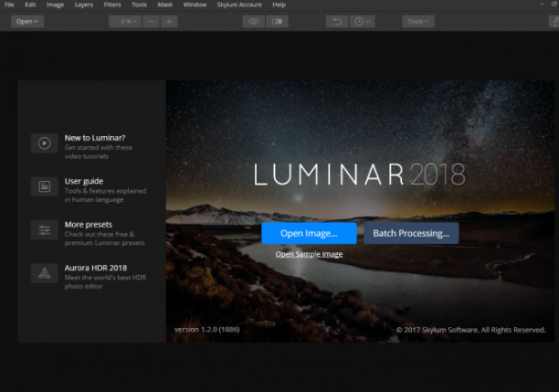This screenshot has height=392, width=559.
Task: Click the Aurora HDR 2018 triangle icon
Action: click(45, 273)
